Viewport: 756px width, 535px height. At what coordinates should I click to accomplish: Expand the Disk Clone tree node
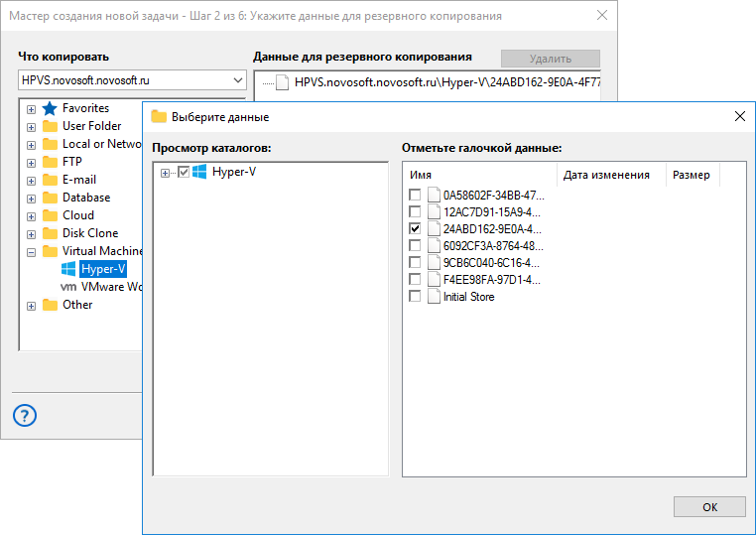click(x=32, y=234)
